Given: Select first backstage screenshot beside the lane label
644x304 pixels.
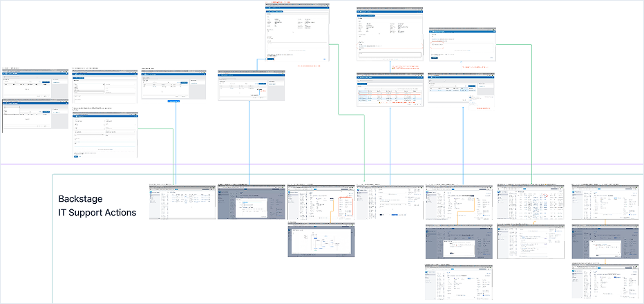Looking at the screenshot, I should click(182, 202).
